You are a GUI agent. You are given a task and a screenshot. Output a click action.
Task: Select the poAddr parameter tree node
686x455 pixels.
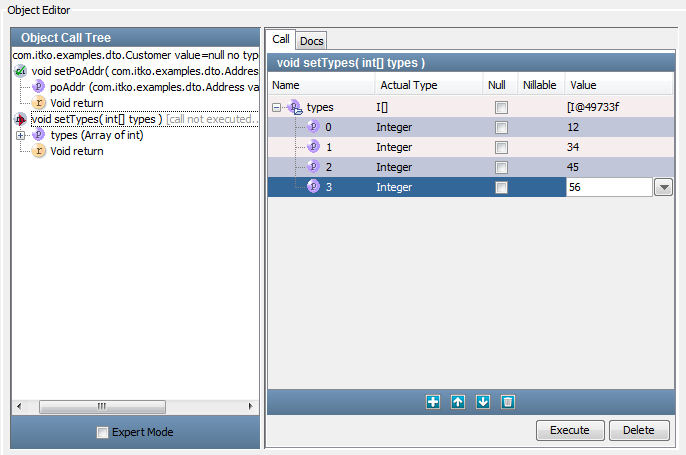[x=154, y=87]
